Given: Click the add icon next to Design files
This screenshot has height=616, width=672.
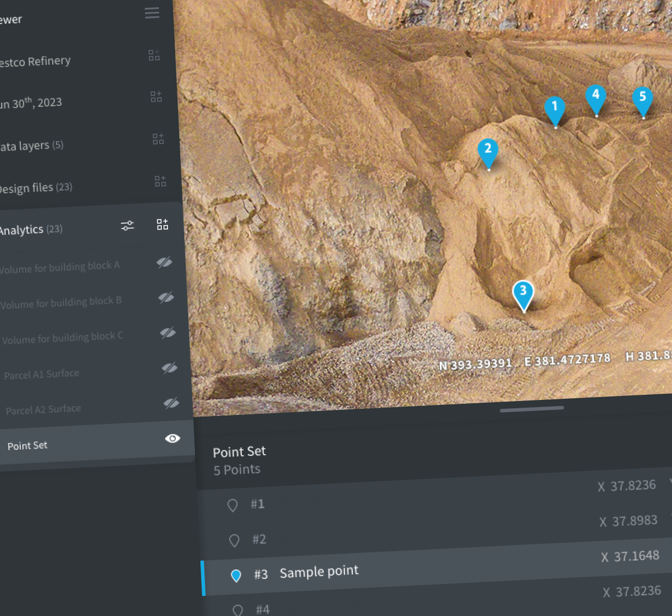Looking at the screenshot, I should (x=160, y=180).
